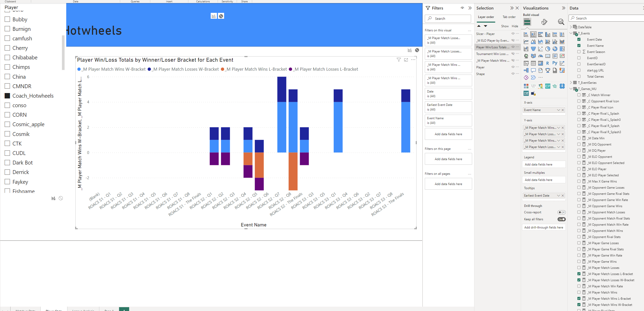Open the Analytics magnifier icon in Visualizations

[561, 22]
